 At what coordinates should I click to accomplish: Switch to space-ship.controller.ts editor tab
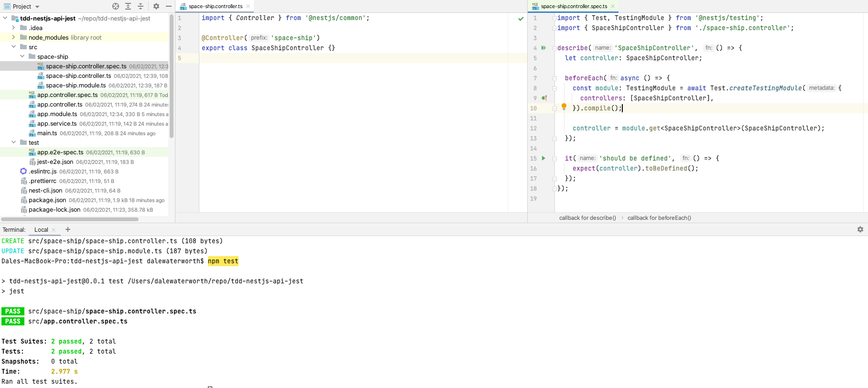215,6
